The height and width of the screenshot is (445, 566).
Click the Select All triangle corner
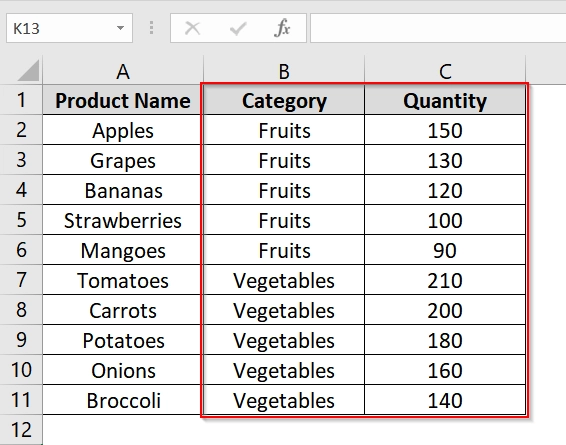[28, 70]
